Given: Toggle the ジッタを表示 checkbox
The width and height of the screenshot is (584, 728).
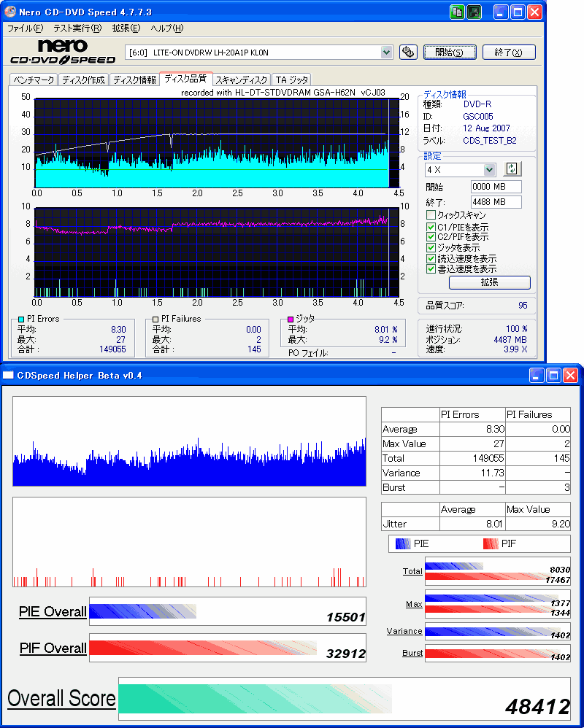Looking at the screenshot, I should pos(431,248).
